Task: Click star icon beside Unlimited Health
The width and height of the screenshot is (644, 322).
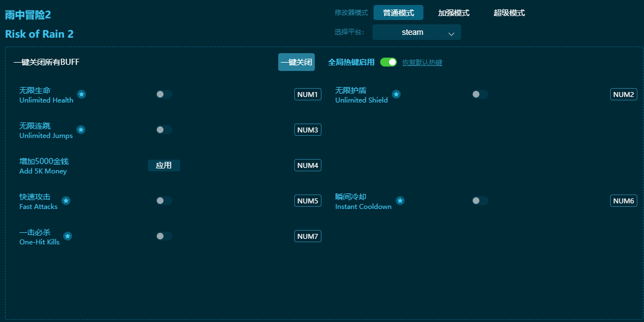Action: click(x=81, y=94)
